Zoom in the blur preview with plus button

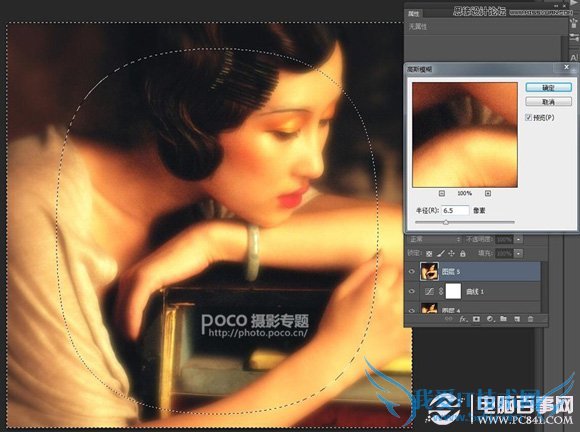(488, 193)
